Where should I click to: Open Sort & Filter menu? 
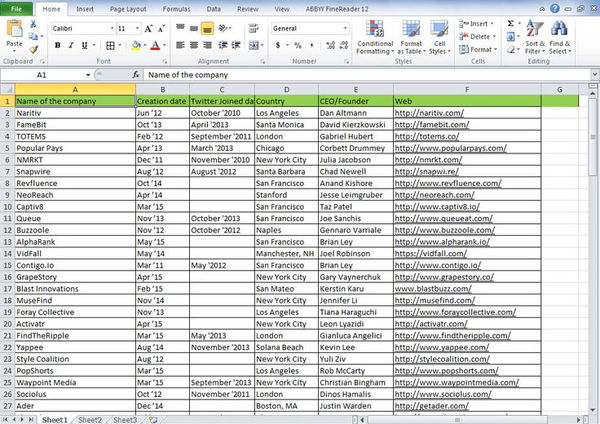(535, 37)
